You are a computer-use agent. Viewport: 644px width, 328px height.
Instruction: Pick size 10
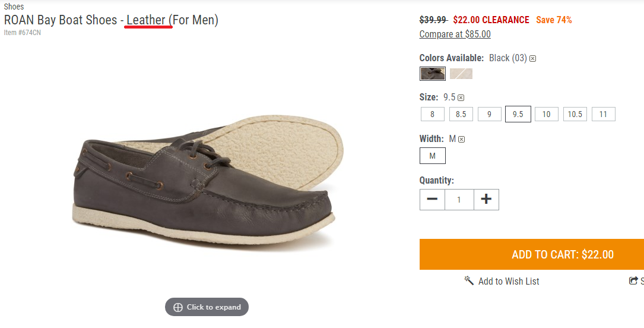(x=546, y=114)
